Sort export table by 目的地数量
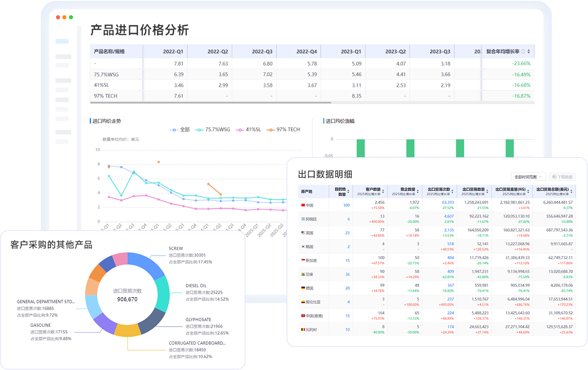The image size is (588, 370). [x=348, y=192]
